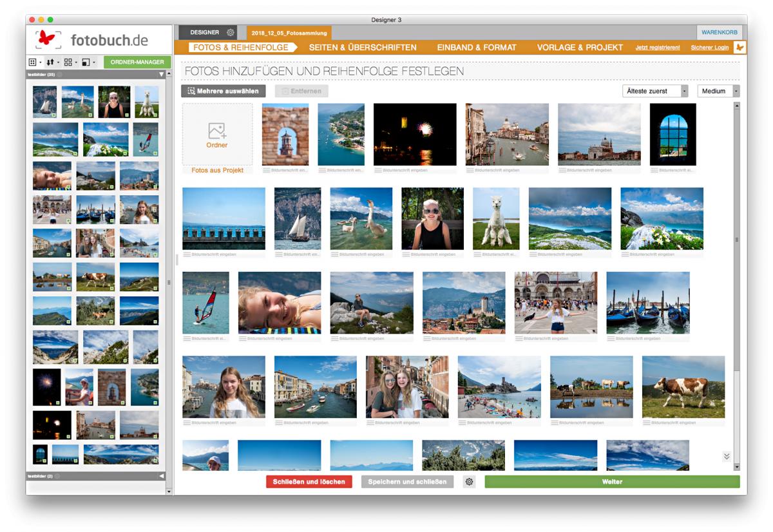This screenshot has height=532, width=773.
Task: Click caption handle icon under the brick tower photo
Action: click(267, 170)
